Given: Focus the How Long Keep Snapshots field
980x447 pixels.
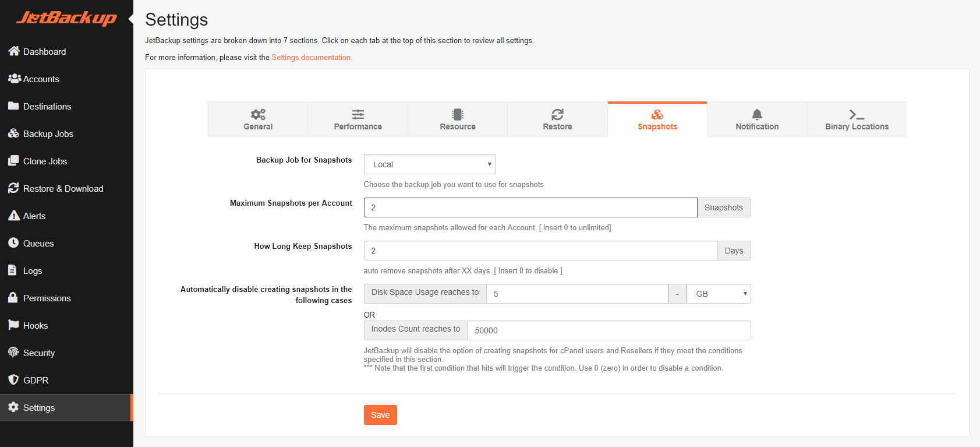Looking at the screenshot, I should (x=540, y=251).
